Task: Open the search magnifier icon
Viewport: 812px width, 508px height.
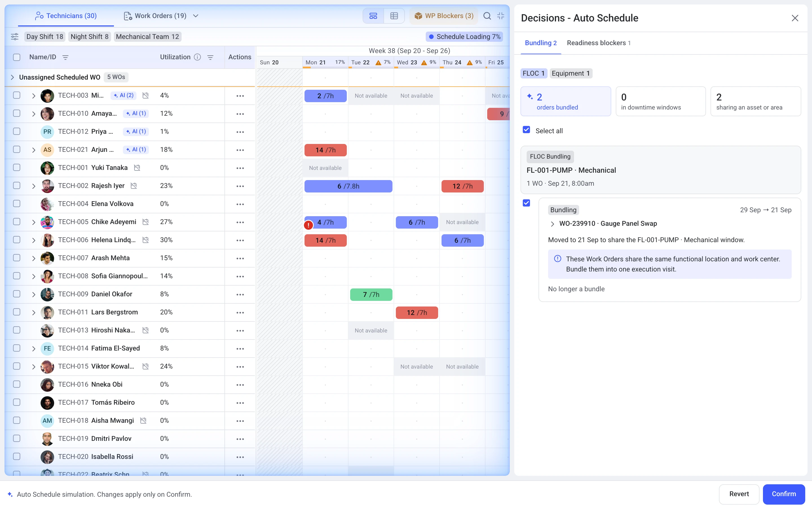Action: pyautogui.click(x=487, y=16)
